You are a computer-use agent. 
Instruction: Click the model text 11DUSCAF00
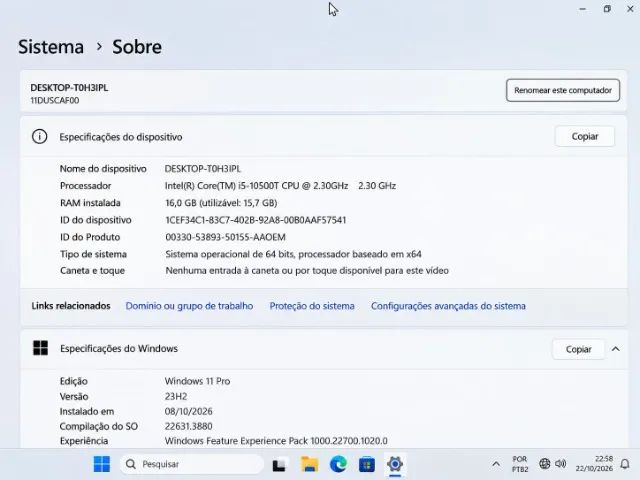[x=55, y=100]
